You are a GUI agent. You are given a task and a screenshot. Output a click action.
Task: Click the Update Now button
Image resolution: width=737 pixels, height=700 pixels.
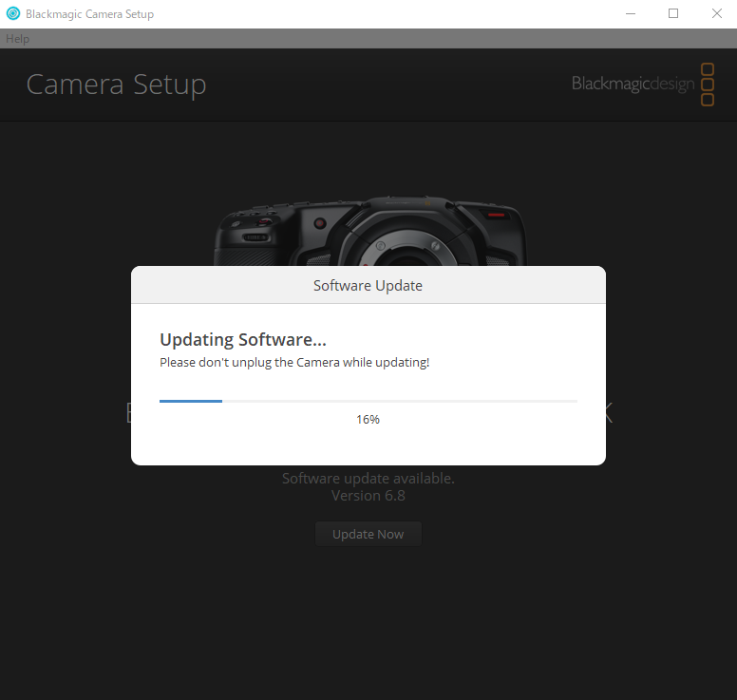[x=368, y=534]
